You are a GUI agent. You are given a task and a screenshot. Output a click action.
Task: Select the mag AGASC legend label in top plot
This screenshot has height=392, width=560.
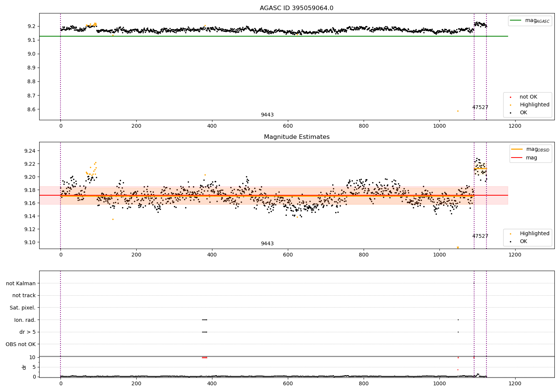(537, 21)
